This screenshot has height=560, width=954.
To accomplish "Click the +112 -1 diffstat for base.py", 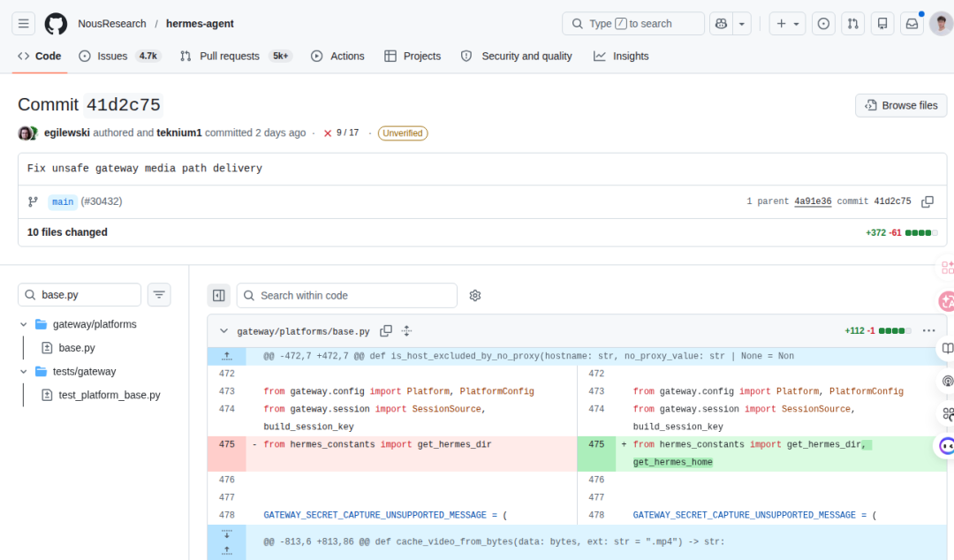I will click(878, 331).
